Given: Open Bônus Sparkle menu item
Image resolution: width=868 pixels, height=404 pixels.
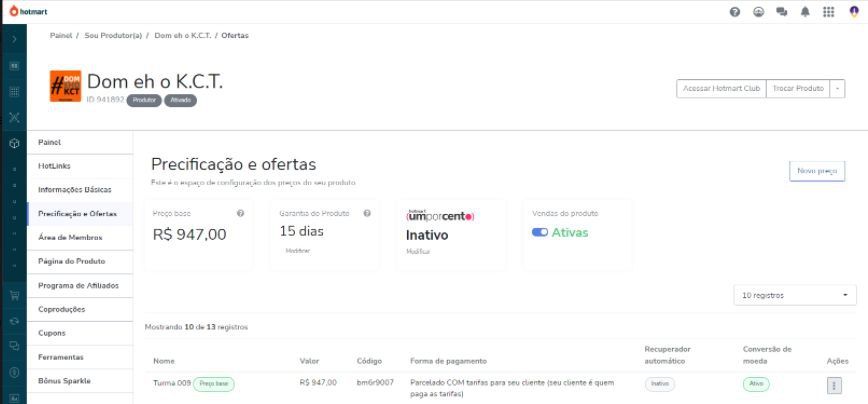Looking at the screenshot, I should tap(80, 381).
